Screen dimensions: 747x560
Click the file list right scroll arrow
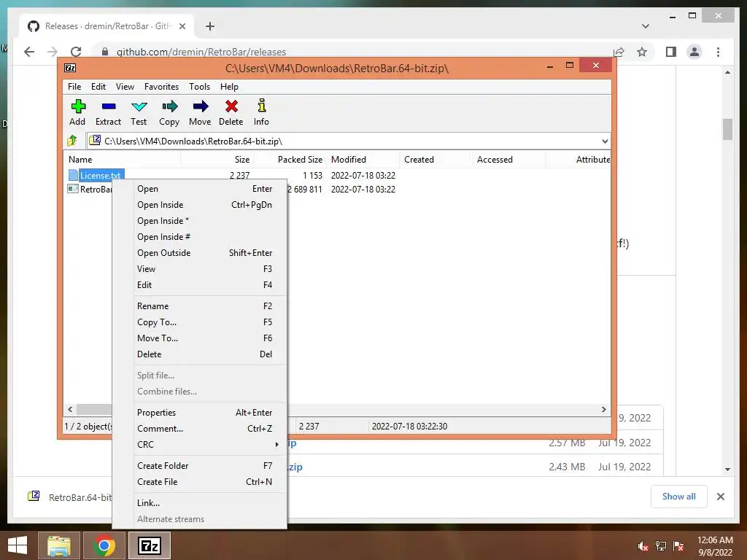click(x=603, y=409)
